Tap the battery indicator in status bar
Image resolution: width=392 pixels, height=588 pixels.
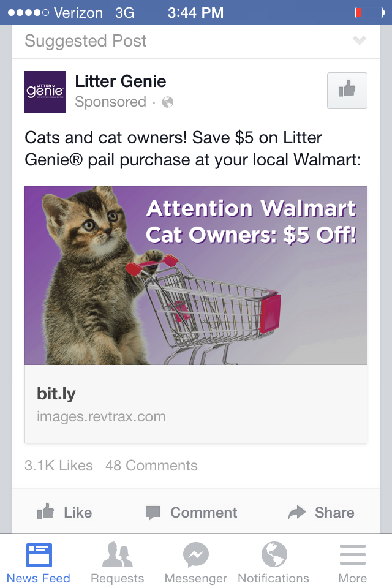coord(369,12)
